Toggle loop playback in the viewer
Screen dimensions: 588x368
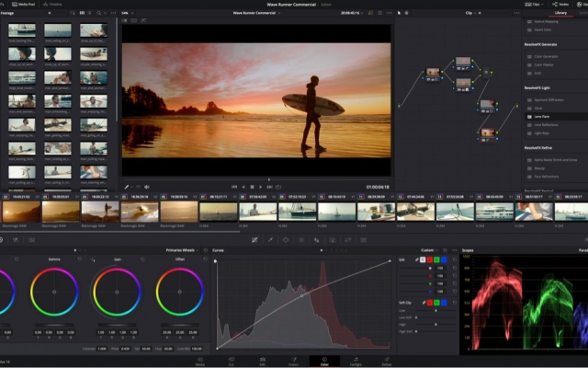[278, 187]
